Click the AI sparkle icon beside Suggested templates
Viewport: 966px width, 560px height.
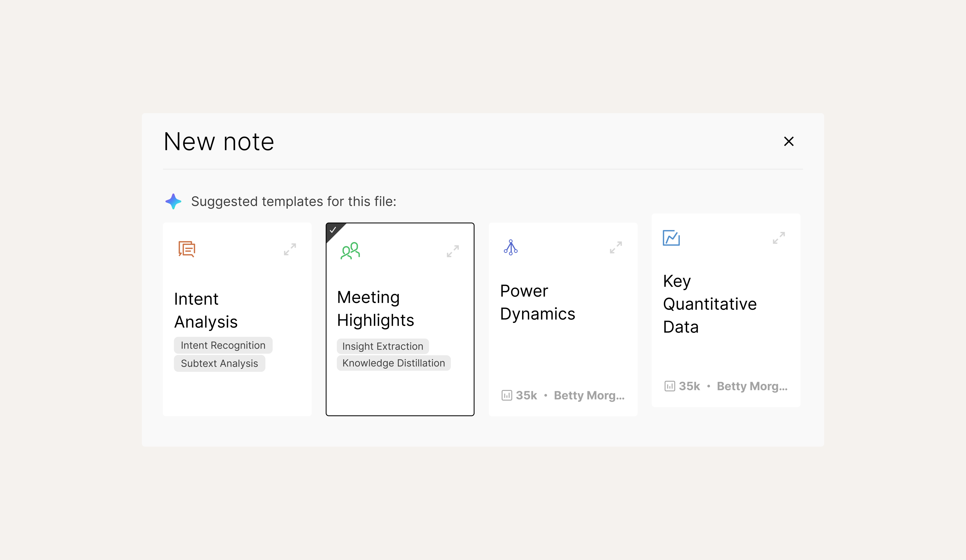(x=173, y=202)
